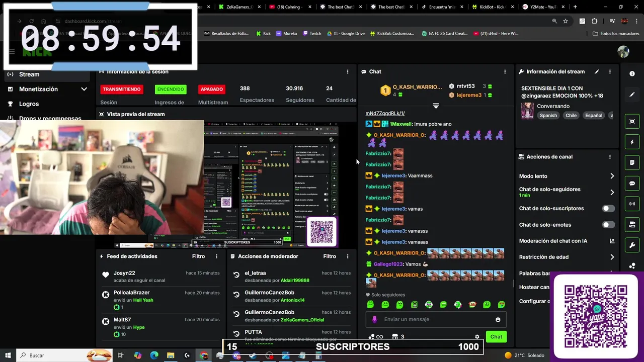Click Chile tag in stream information
Image resolution: width=644 pixels, height=362 pixels.
pyautogui.click(x=571, y=116)
